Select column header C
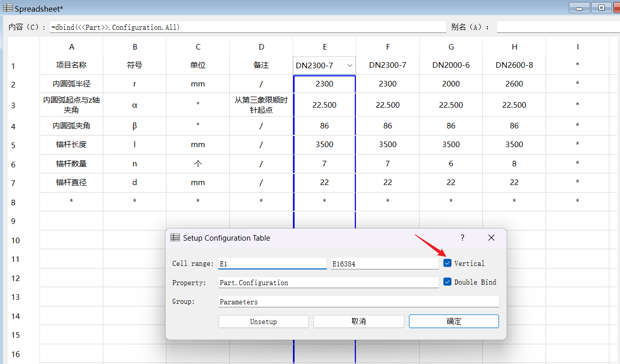620x364 pixels. [x=198, y=47]
